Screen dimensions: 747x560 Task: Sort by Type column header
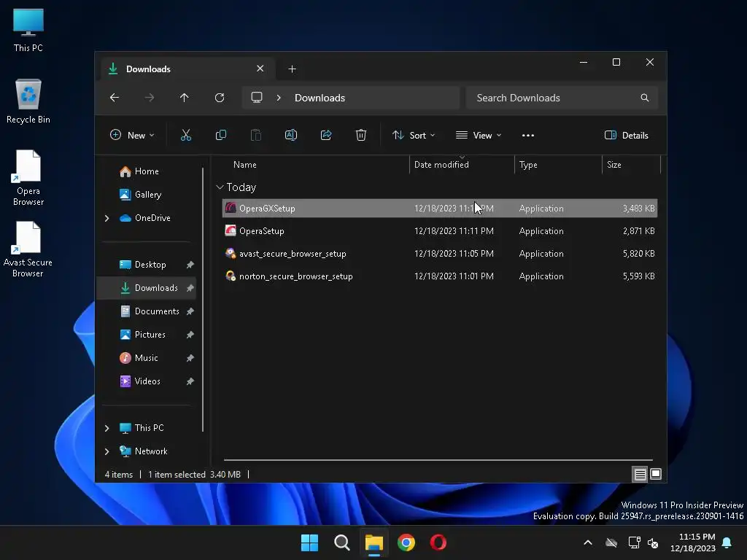[x=558, y=165]
